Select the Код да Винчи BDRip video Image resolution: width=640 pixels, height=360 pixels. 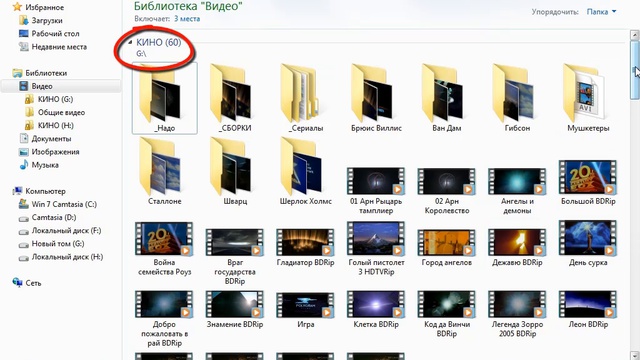[447, 314]
